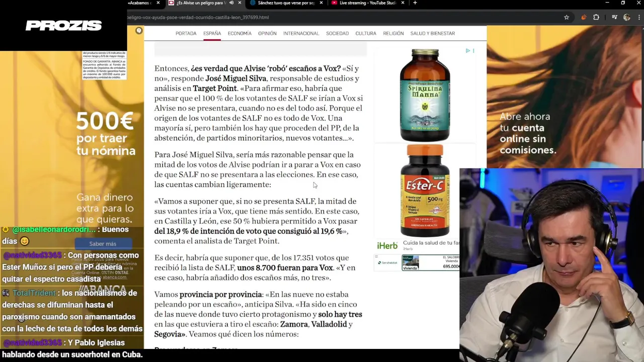The height and width of the screenshot is (362, 644).
Task: Click the address bar URL
Action: pyautogui.click(x=198, y=17)
